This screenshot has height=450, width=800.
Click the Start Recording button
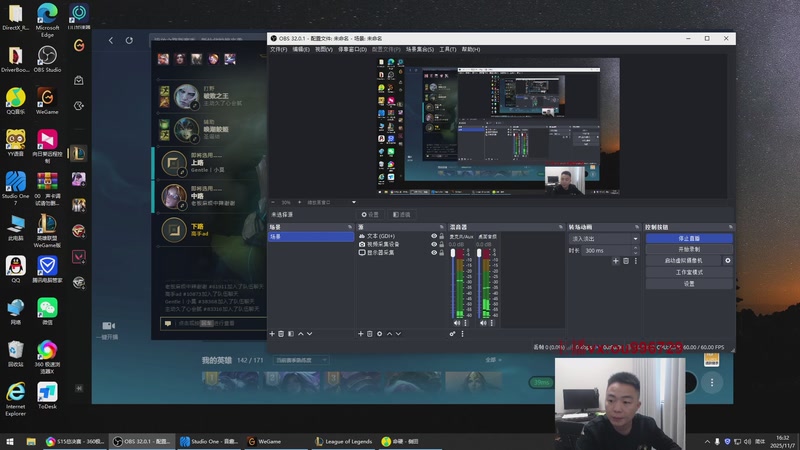coord(689,249)
